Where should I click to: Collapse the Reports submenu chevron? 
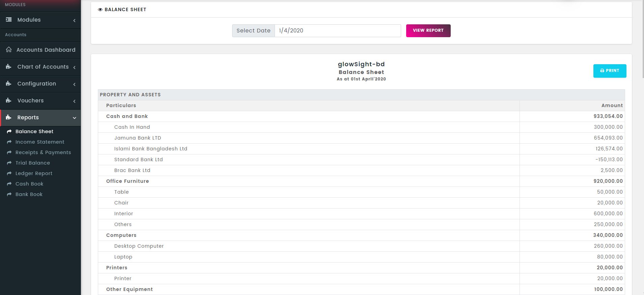click(x=74, y=118)
